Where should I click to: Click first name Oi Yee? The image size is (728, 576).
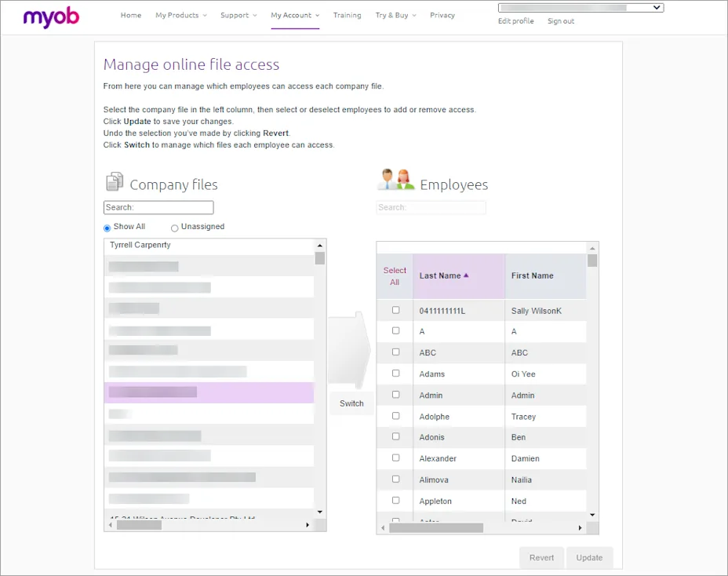tap(523, 374)
